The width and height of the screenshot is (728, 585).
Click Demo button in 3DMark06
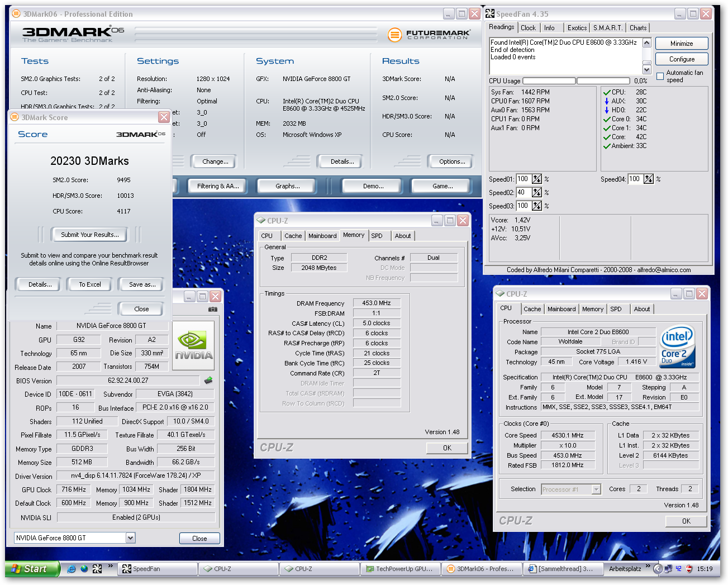373,186
